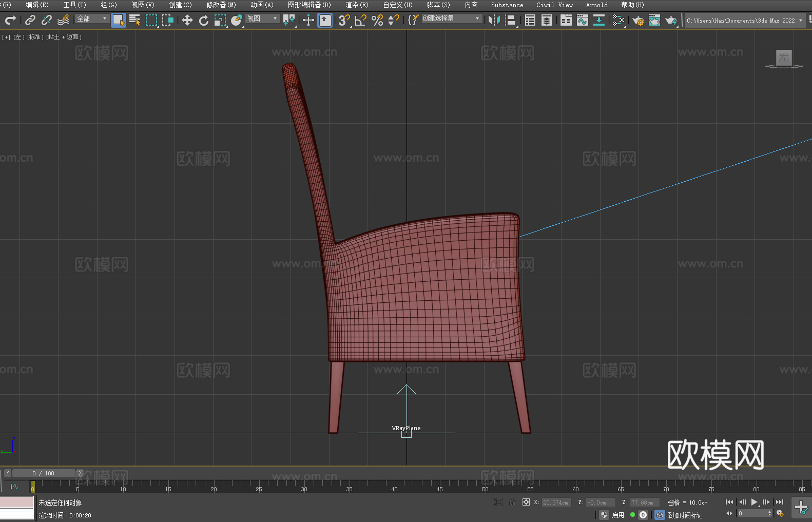The width and height of the screenshot is (812, 522).
Task: Select the Scale tool
Action: point(220,20)
